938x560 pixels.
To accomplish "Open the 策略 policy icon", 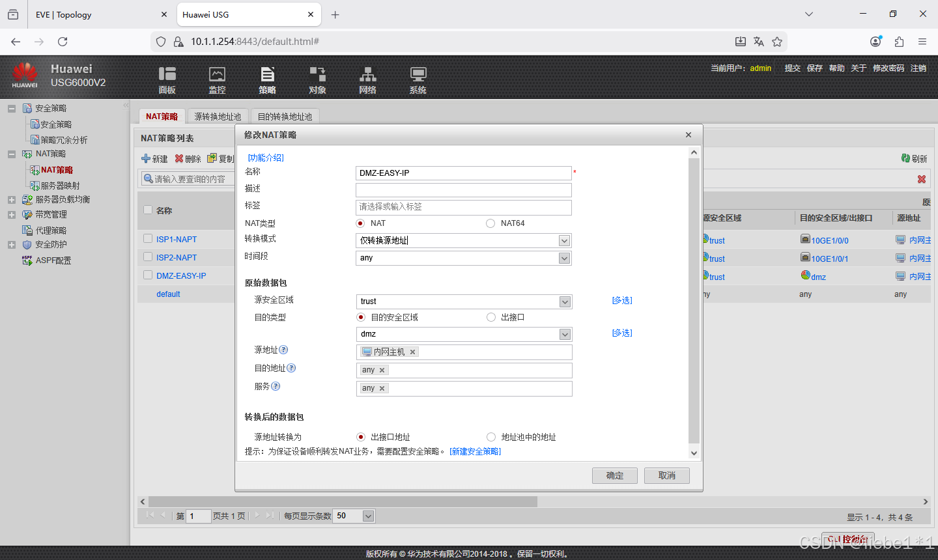I will click(267, 79).
